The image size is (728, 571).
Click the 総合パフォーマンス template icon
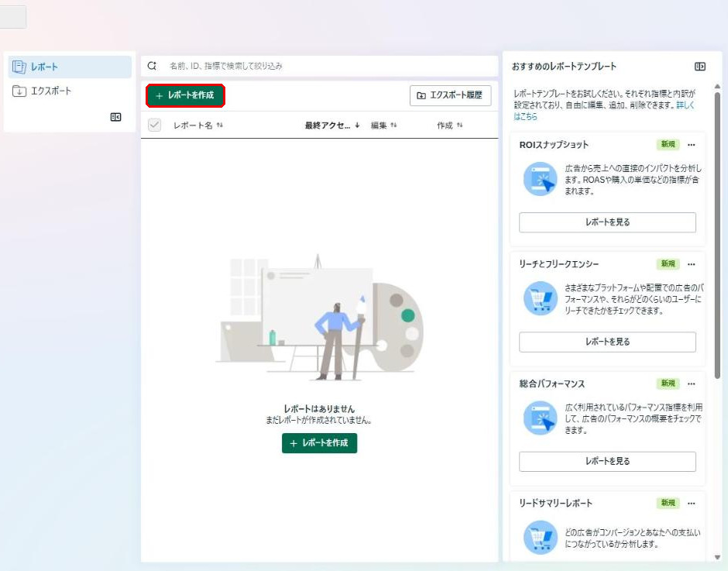coord(540,418)
